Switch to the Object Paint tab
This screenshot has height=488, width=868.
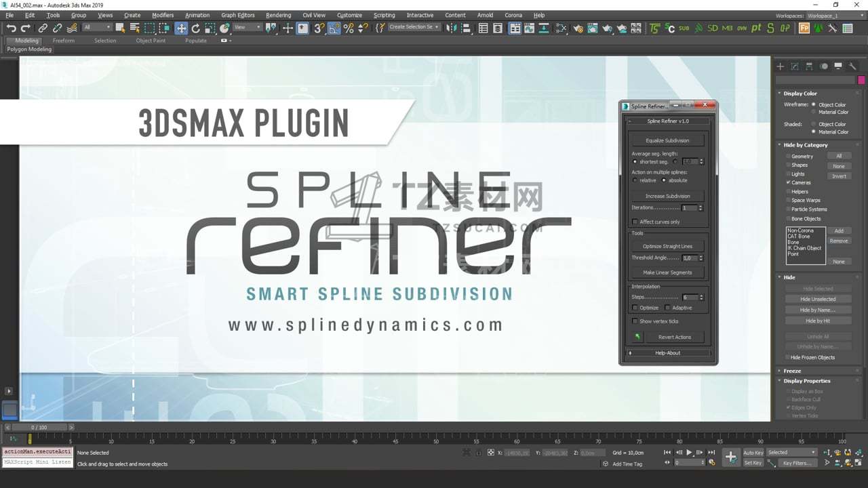pyautogui.click(x=151, y=41)
